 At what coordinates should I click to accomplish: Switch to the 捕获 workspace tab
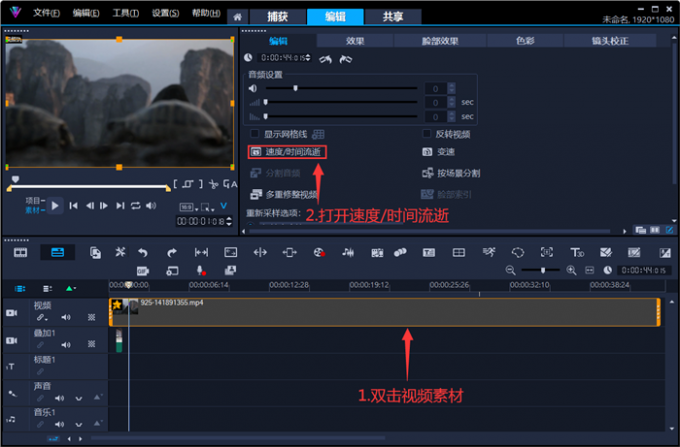(x=278, y=16)
